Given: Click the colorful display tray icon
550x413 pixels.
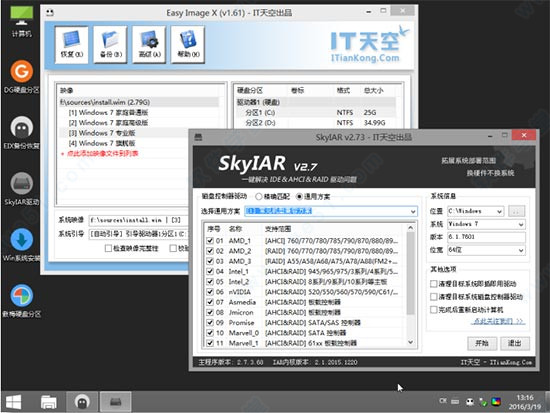Looking at the screenshot, I should [x=496, y=401].
